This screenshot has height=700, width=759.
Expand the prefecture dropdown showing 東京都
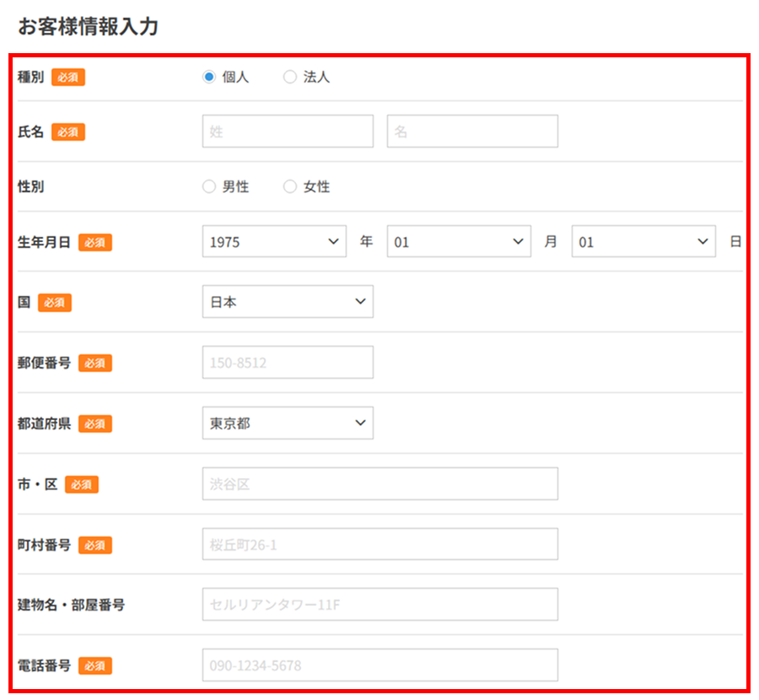[x=288, y=423]
